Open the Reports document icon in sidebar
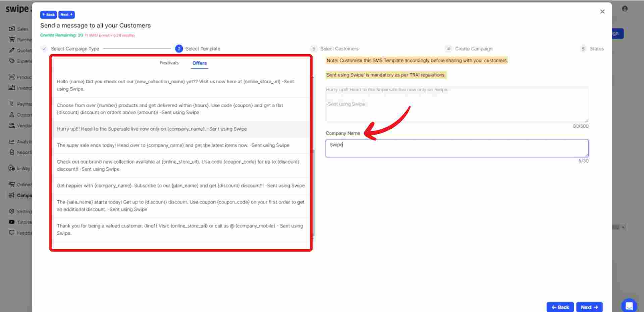This screenshot has width=644, height=312. coord(12,152)
